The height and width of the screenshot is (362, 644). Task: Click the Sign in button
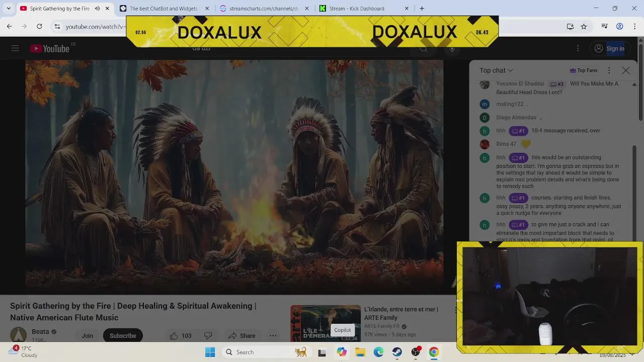click(x=609, y=48)
